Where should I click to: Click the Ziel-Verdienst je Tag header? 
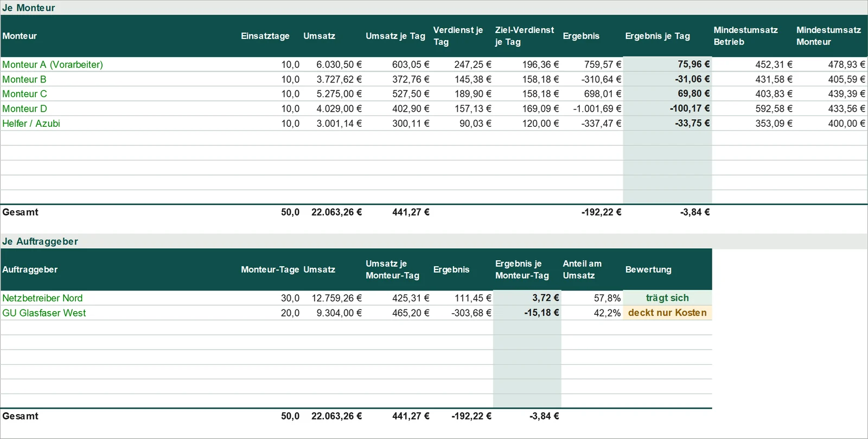pos(525,36)
